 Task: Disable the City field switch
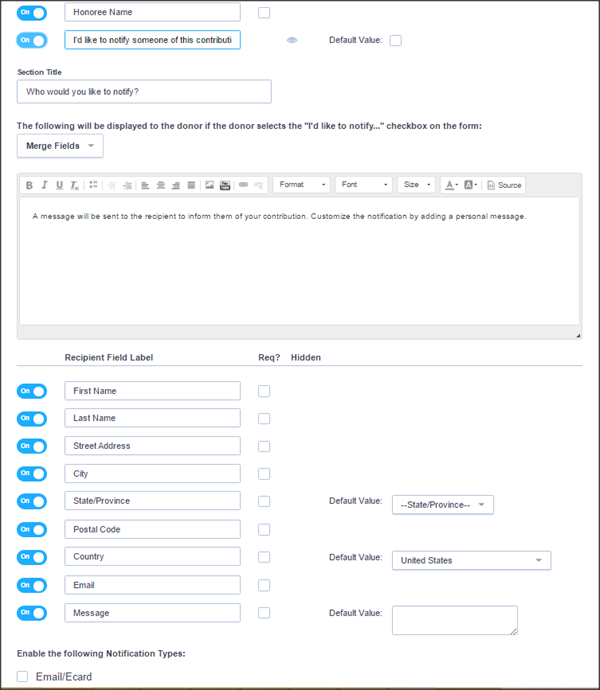coord(32,473)
